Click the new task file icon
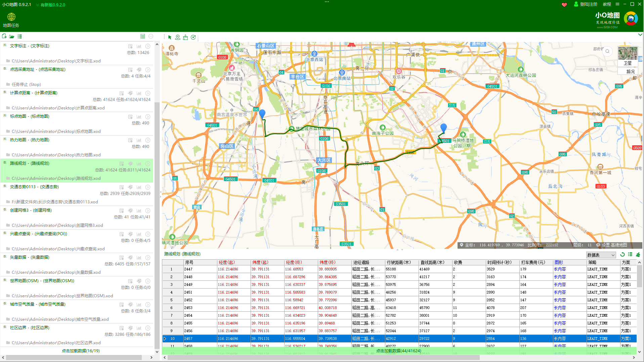 (x=4, y=36)
